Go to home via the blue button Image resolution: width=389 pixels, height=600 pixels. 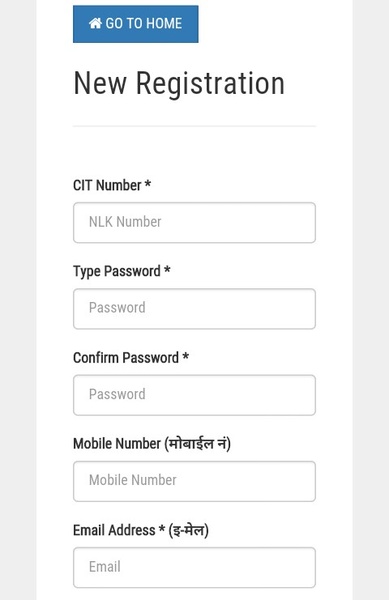136,24
